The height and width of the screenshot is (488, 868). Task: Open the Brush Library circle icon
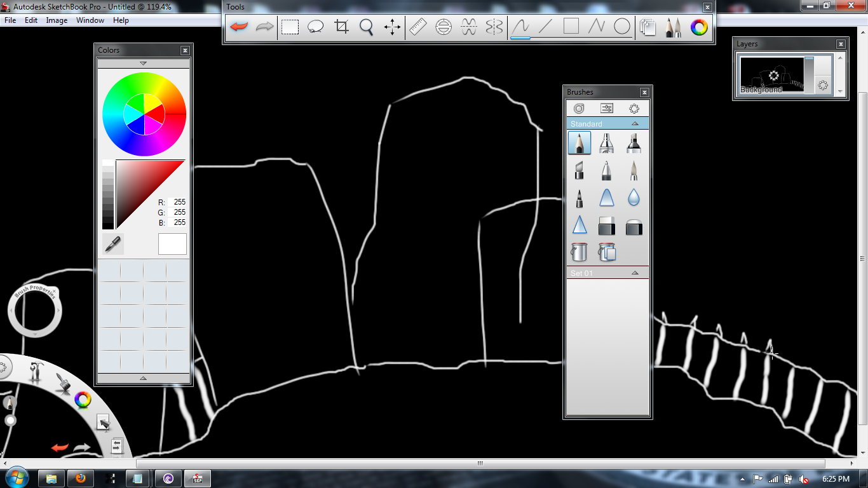tap(579, 109)
